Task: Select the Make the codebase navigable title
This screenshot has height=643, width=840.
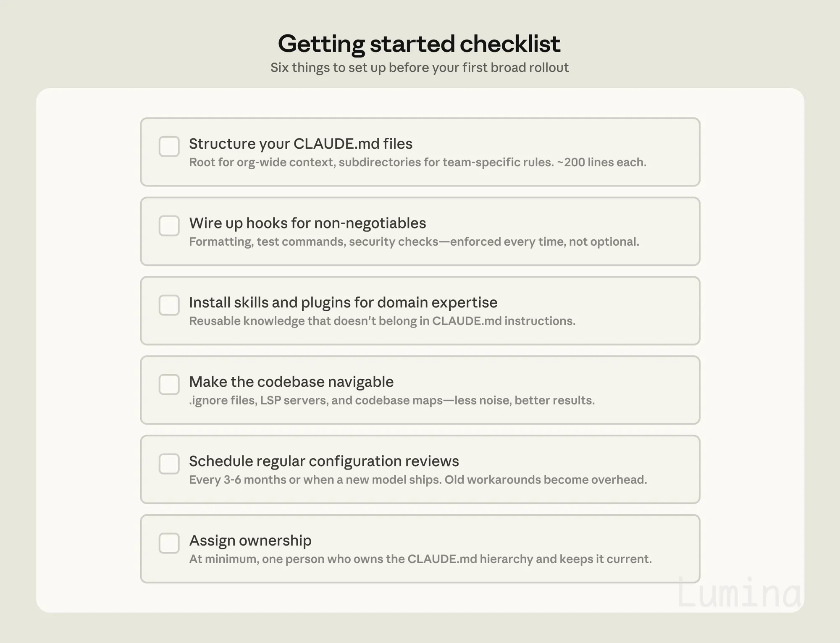Action: [x=291, y=382]
